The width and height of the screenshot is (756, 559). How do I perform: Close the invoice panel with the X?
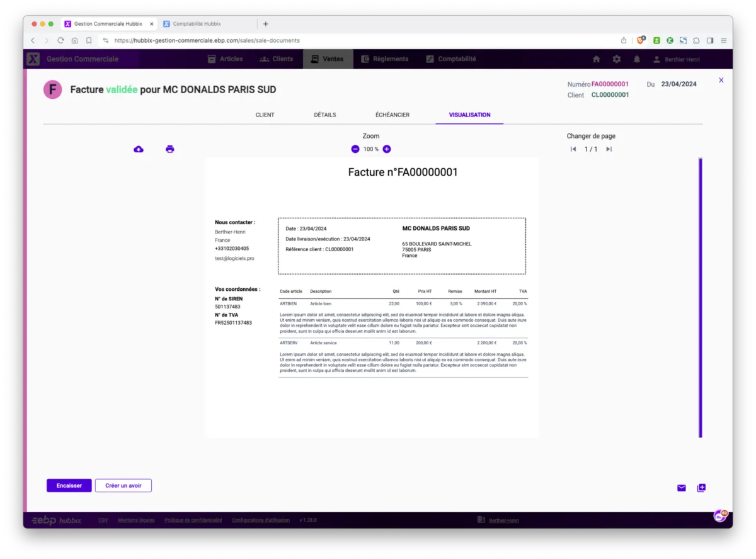[721, 80]
